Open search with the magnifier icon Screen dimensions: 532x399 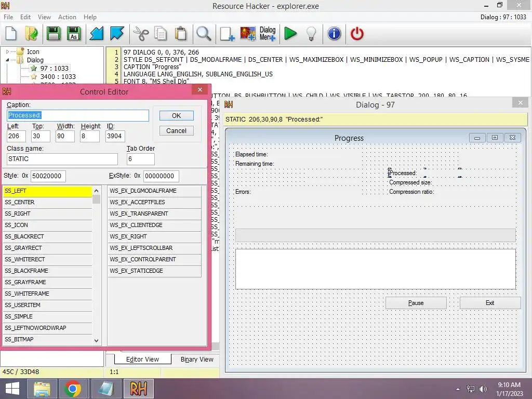tap(204, 34)
